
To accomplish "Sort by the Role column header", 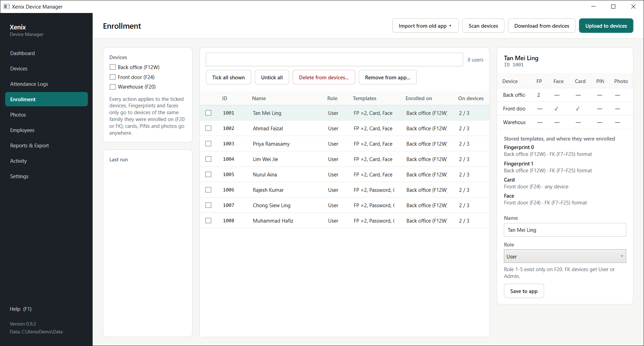I will pyautogui.click(x=332, y=98).
